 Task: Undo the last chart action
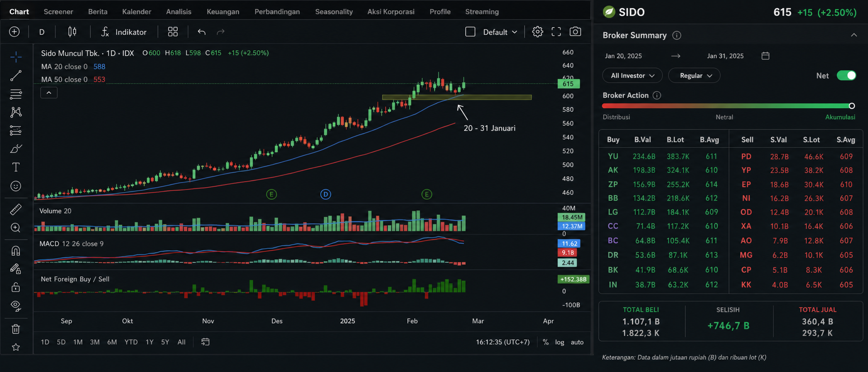coord(202,32)
